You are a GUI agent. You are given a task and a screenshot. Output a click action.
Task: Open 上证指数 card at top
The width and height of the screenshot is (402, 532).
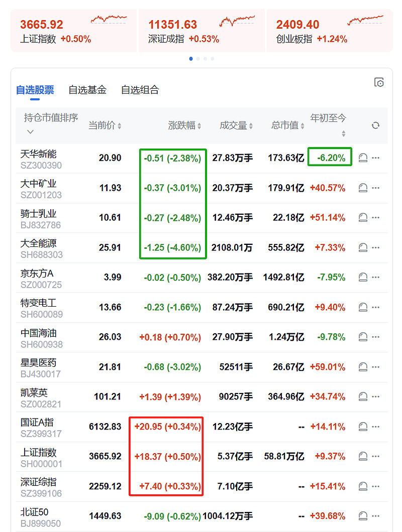(x=73, y=31)
